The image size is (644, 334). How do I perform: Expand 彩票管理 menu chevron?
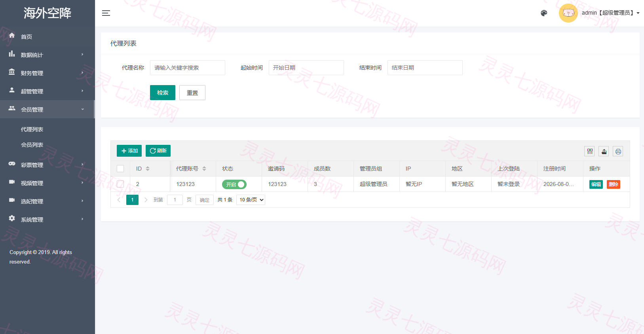click(x=82, y=165)
